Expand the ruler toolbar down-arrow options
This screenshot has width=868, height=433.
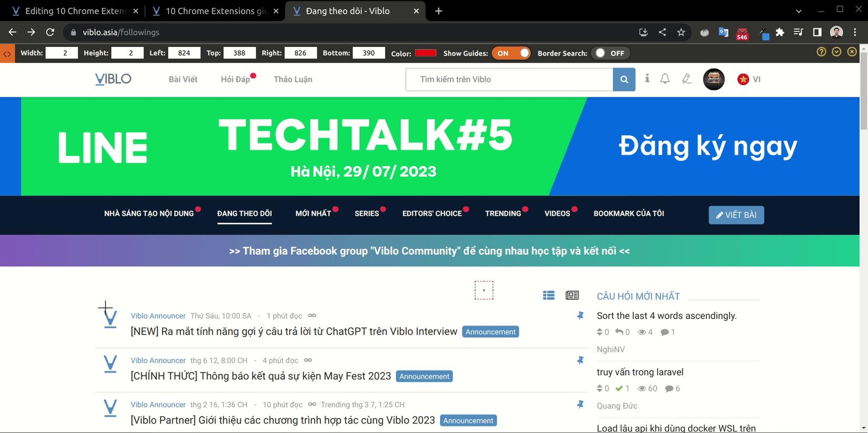point(836,52)
